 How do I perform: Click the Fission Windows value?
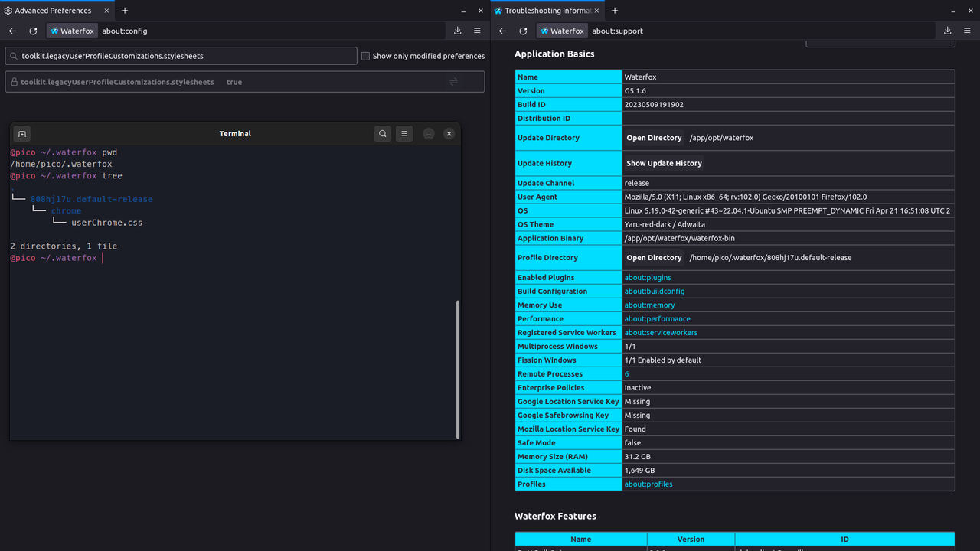point(663,360)
